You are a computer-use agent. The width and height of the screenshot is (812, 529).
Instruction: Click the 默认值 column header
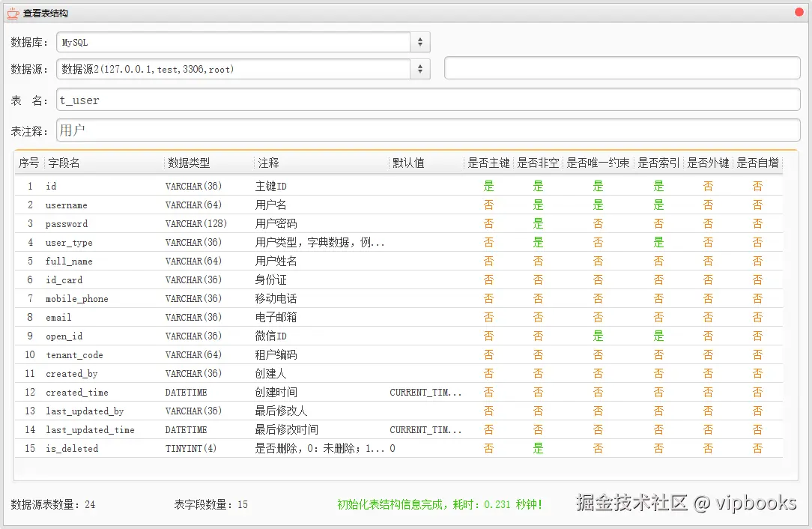click(x=425, y=163)
